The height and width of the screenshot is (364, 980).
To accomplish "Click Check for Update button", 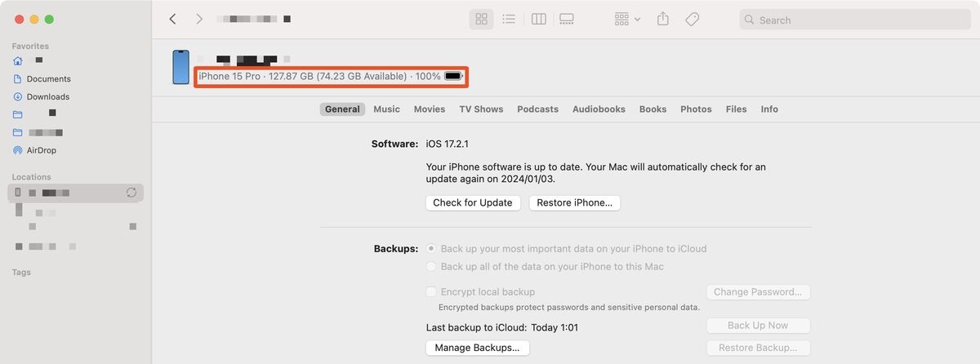I will 473,203.
